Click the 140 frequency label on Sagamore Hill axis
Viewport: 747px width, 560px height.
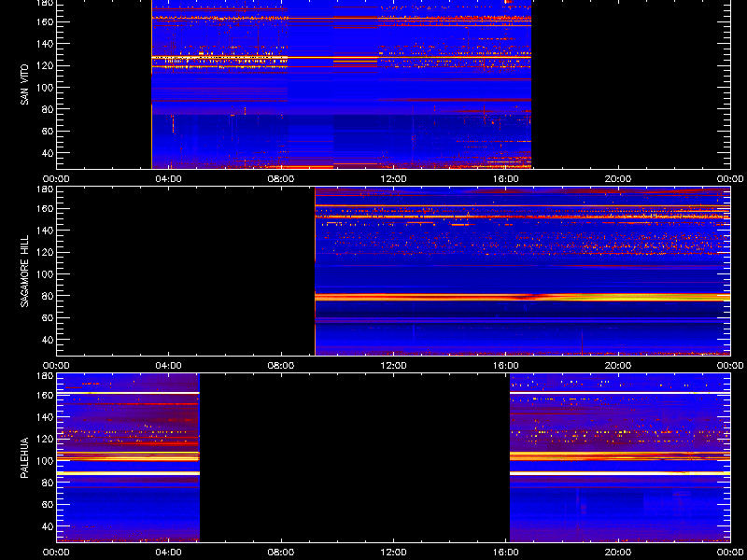(x=45, y=231)
